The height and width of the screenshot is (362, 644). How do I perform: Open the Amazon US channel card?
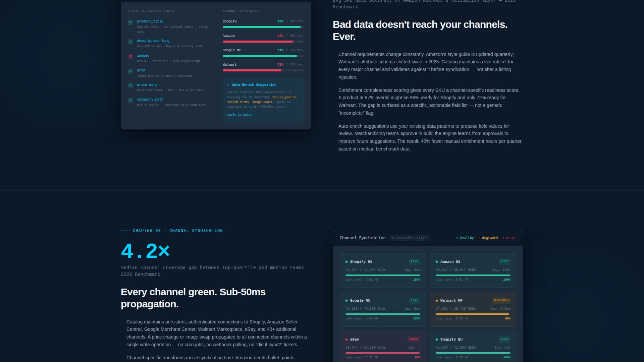point(473,270)
